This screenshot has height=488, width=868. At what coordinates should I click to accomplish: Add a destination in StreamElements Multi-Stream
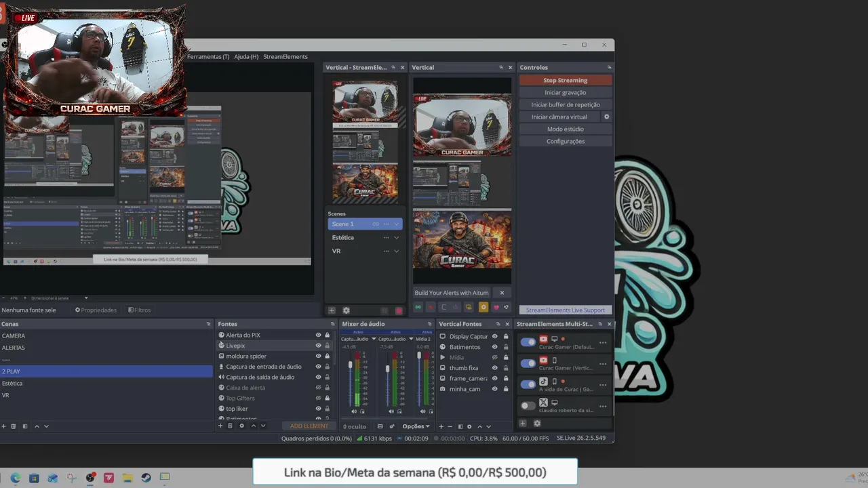(522, 424)
